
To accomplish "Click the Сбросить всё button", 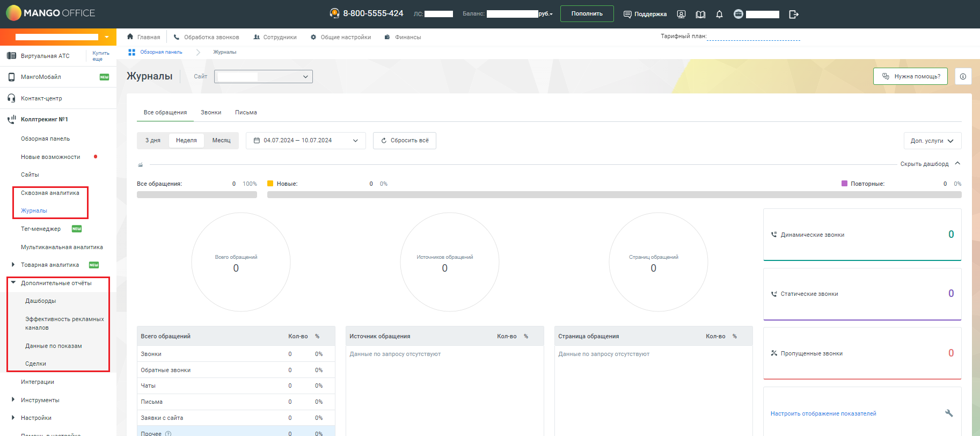I will [405, 141].
